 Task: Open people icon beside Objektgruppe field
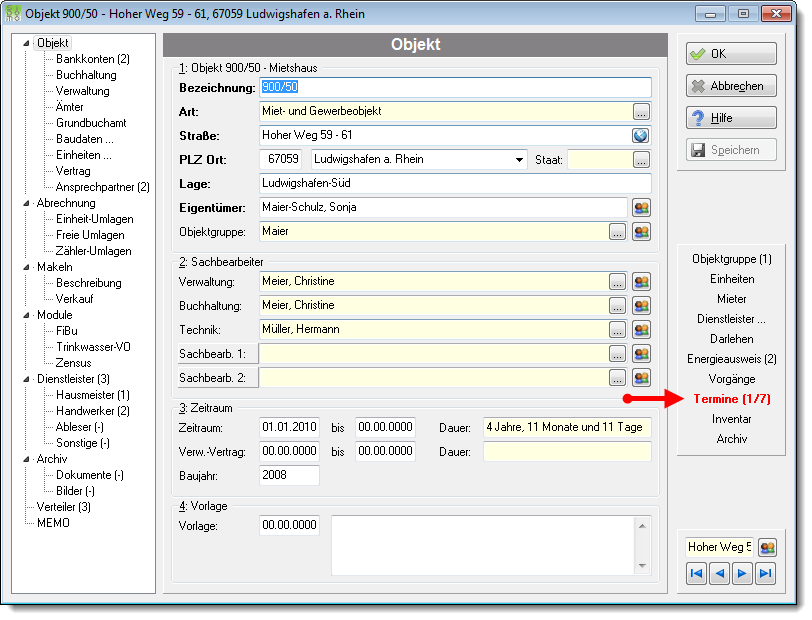coord(641,232)
